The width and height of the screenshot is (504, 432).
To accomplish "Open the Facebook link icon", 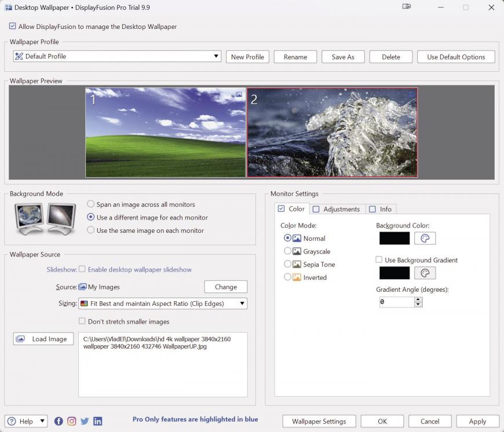I will 59,421.
